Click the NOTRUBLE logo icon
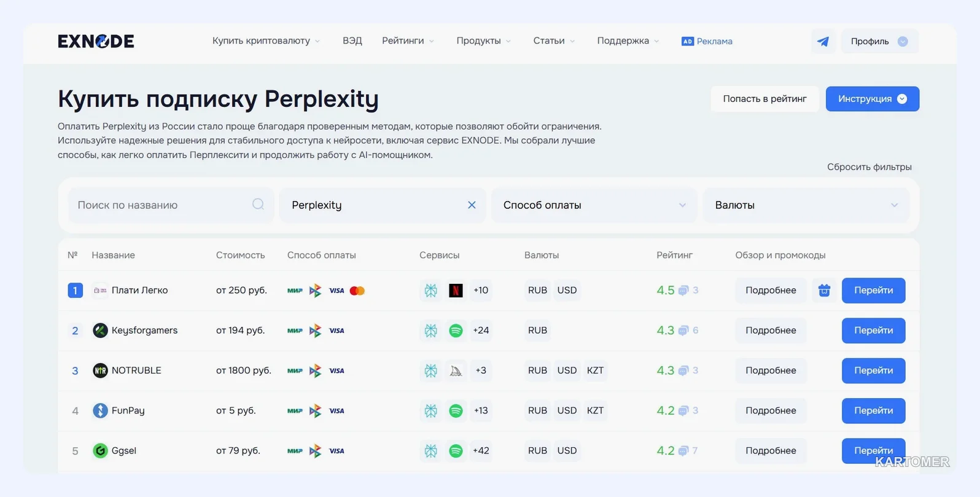This screenshot has height=497, width=980. tap(100, 370)
